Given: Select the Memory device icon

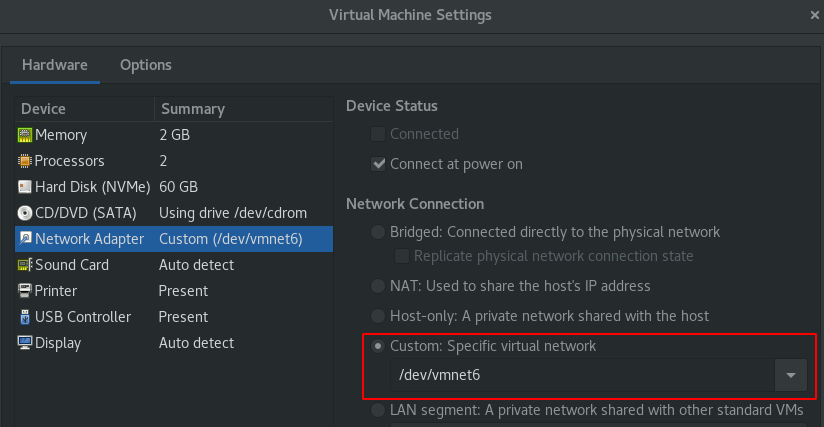Looking at the screenshot, I should point(25,135).
